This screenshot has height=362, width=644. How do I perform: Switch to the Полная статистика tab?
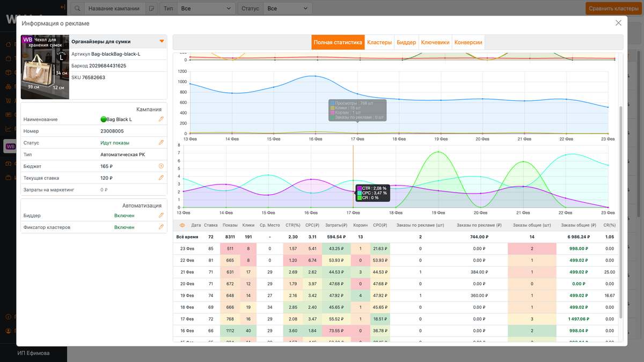point(338,42)
